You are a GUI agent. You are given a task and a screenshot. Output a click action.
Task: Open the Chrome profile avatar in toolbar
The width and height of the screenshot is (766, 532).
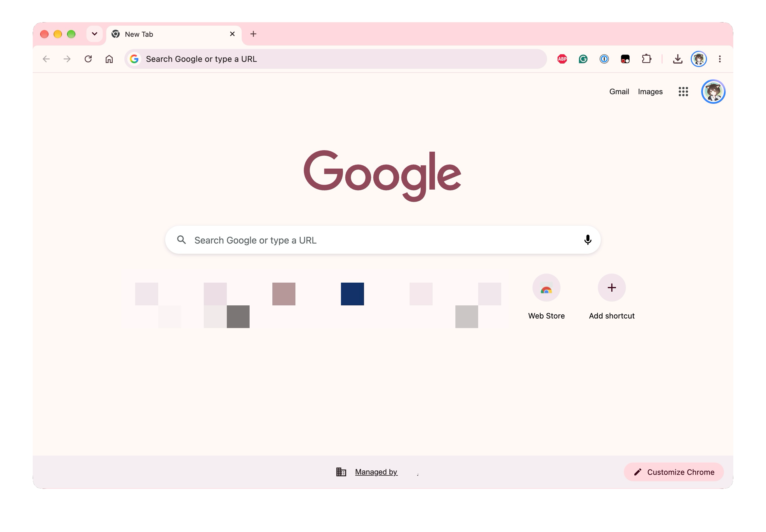699,59
